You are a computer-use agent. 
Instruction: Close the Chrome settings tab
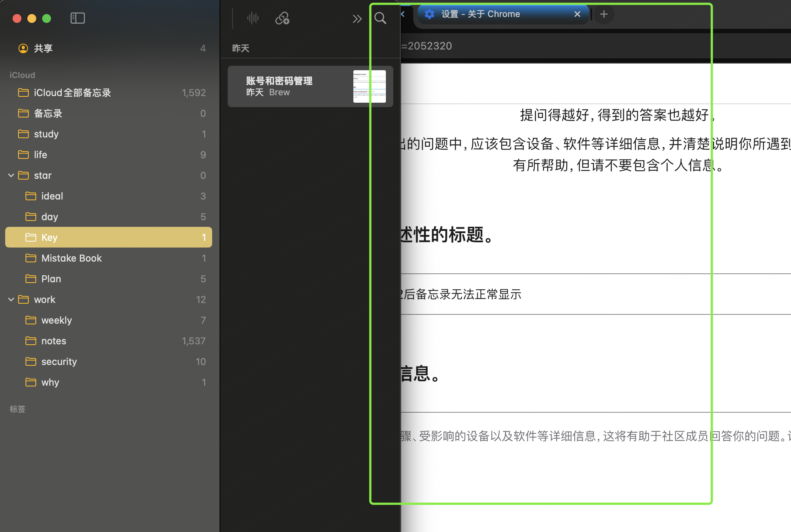click(x=577, y=14)
